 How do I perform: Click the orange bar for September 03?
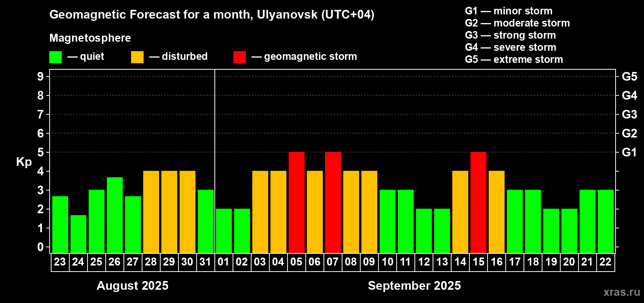260,212
